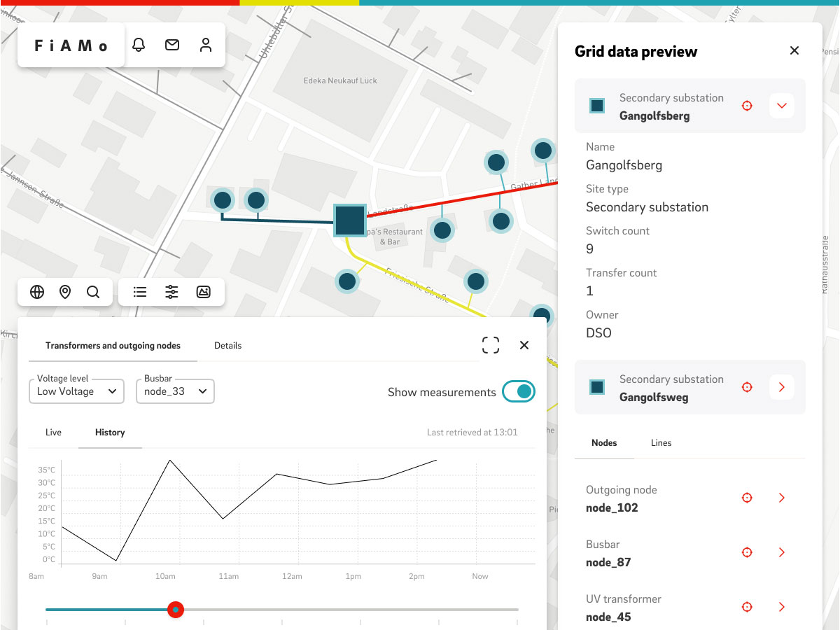Expand chart panel to fullscreen

point(491,345)
